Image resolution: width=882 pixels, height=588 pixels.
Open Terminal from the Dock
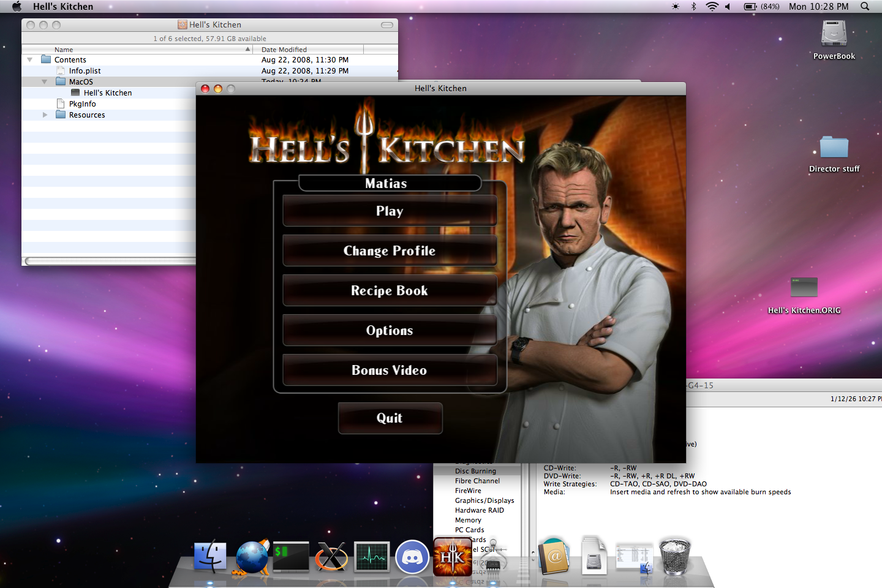coord(291,557)
